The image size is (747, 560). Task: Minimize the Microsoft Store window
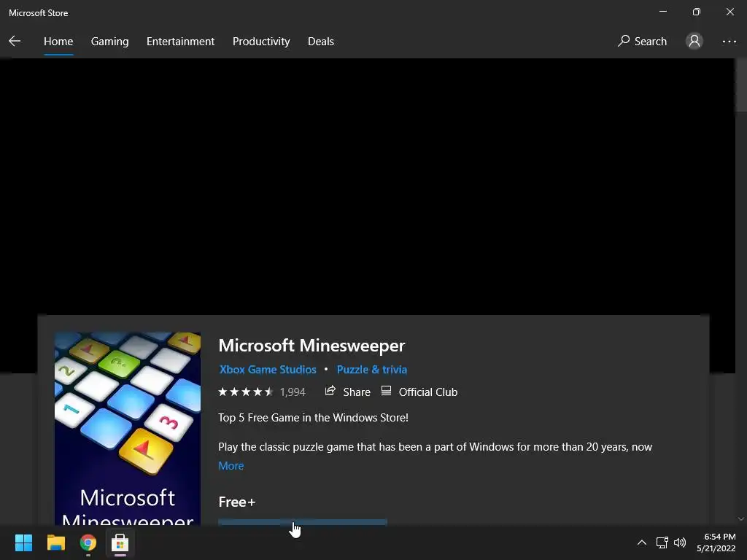click(663, 12)
